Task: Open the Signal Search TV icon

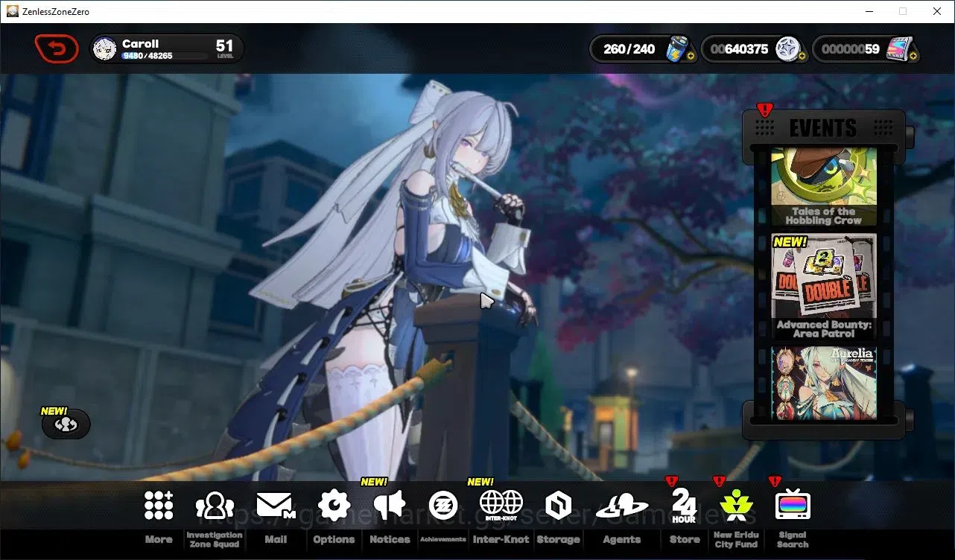Action: pyautogui.click(x=793, y=506)
